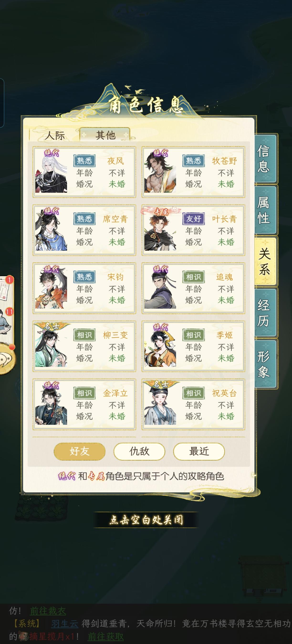292x644 pixels.
Task: Switch to the 其他 tab
Action: click(105, 135)
